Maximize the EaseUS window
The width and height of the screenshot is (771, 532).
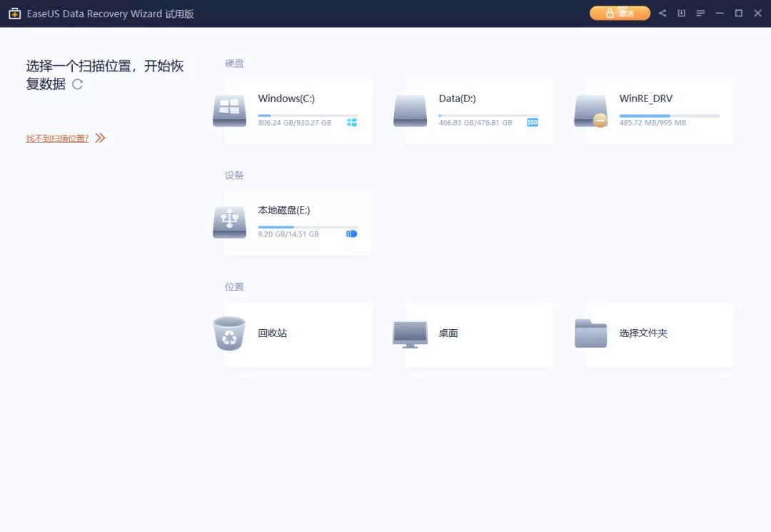(739, 14)
